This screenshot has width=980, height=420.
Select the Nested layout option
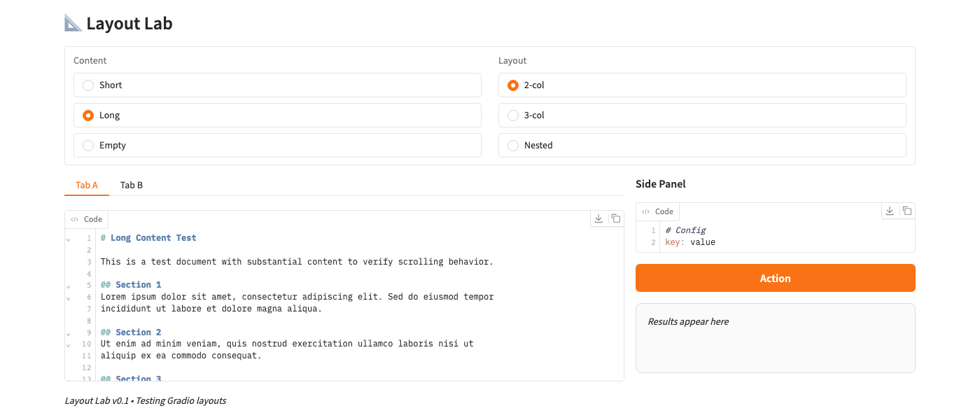pyautogui.click(x=513, y=146)
